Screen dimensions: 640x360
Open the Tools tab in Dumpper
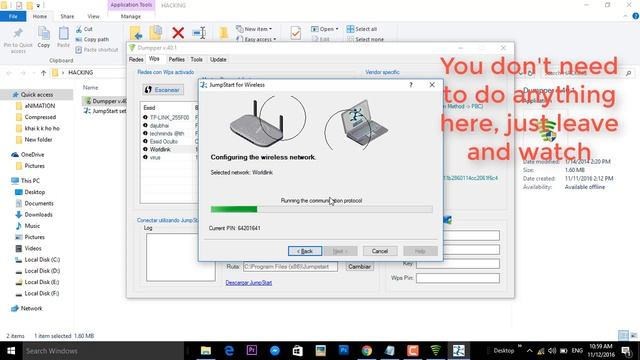click(196, 60)
